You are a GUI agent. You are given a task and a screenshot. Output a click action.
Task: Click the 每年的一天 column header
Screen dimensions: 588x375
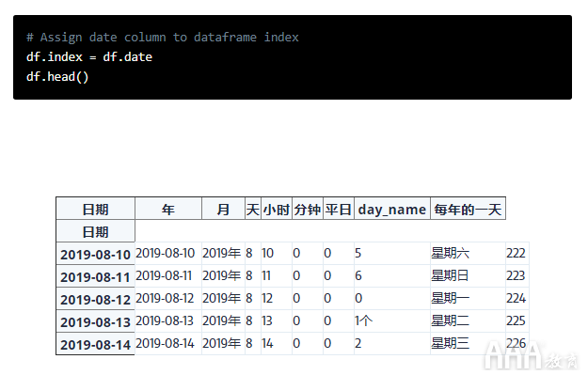pyautogui.click(x=468, y=209)
